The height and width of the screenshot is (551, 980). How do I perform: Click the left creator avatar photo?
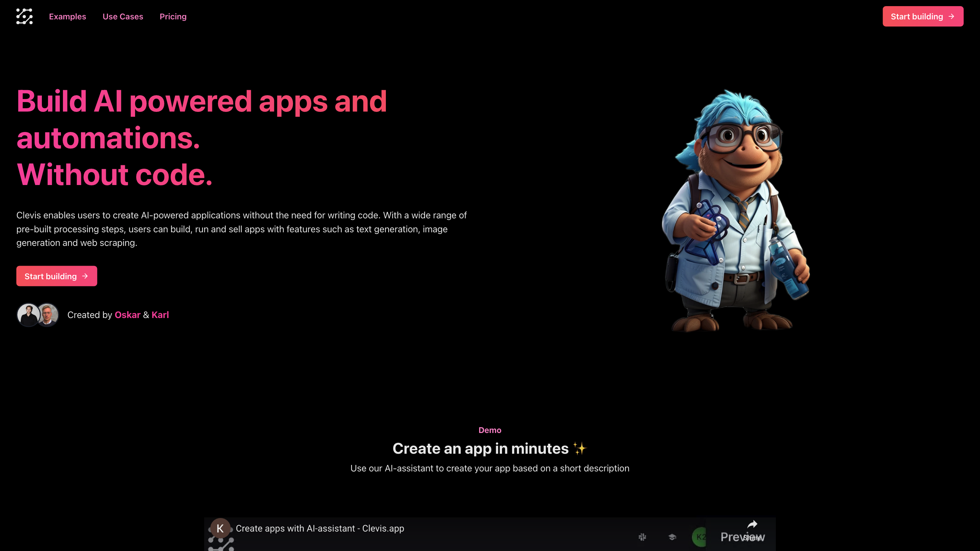point(28,315)
